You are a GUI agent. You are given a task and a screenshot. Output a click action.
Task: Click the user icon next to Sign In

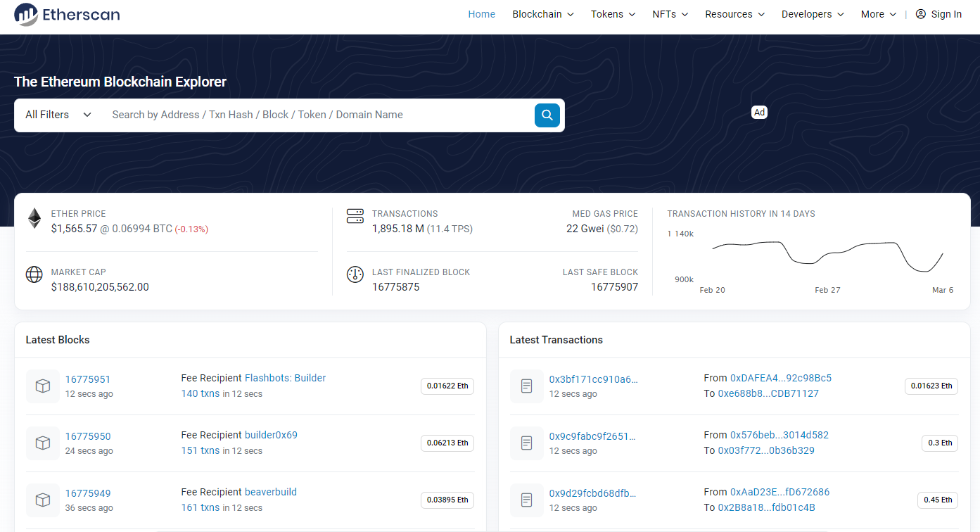(921, 14)
